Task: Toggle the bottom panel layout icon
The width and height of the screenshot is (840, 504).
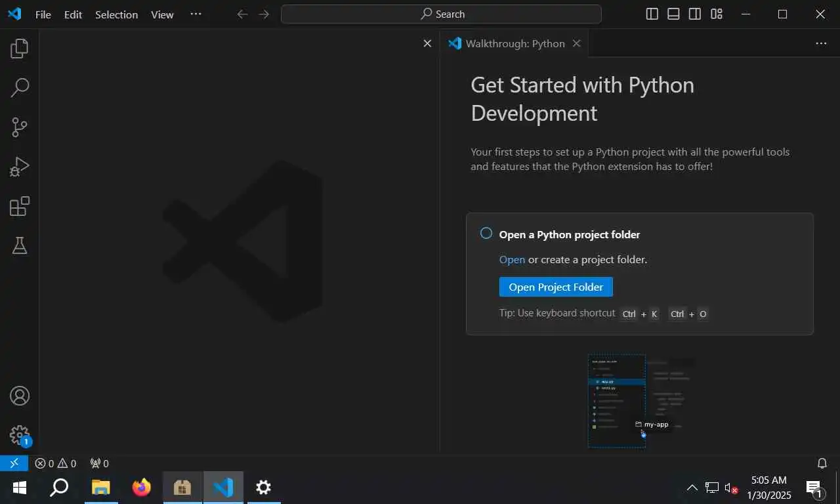Action: pos(673,14)
